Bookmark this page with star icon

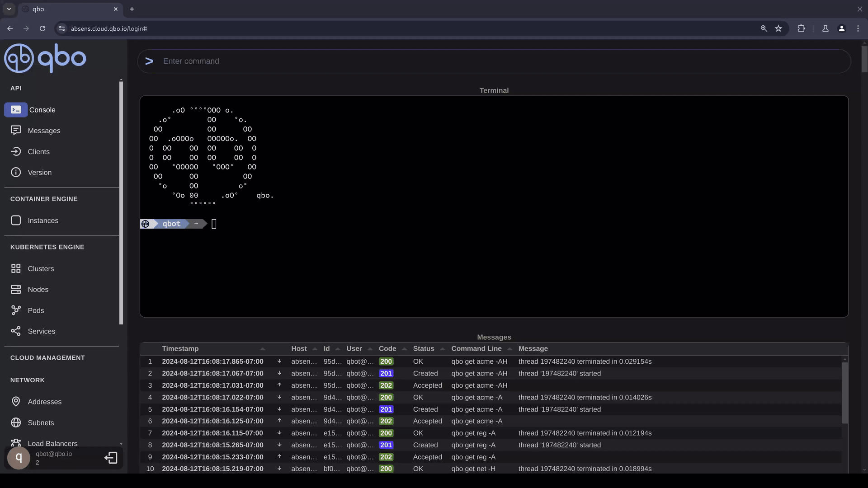[x=778, y=28]
